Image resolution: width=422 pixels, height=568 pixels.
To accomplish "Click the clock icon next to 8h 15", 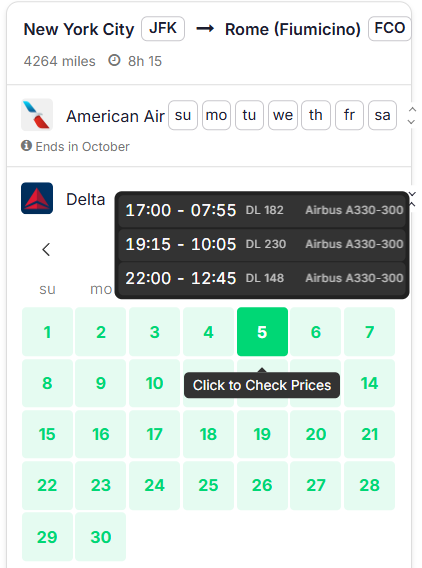I will pos(114,60).
